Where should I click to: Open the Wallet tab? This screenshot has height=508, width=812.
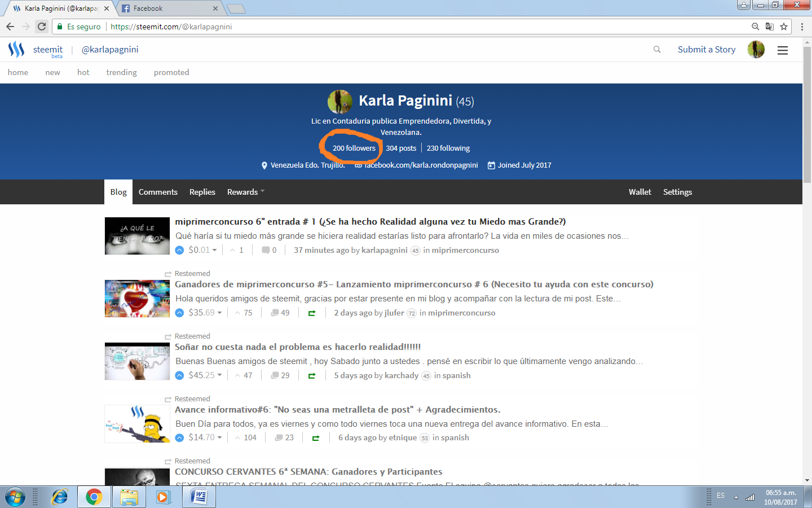tap(640, 192)
